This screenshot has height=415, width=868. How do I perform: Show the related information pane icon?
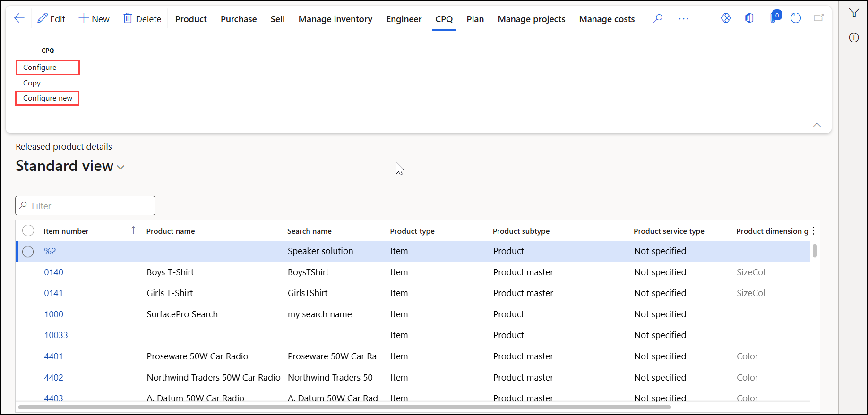pyautogui.click(x=854, y=37)
